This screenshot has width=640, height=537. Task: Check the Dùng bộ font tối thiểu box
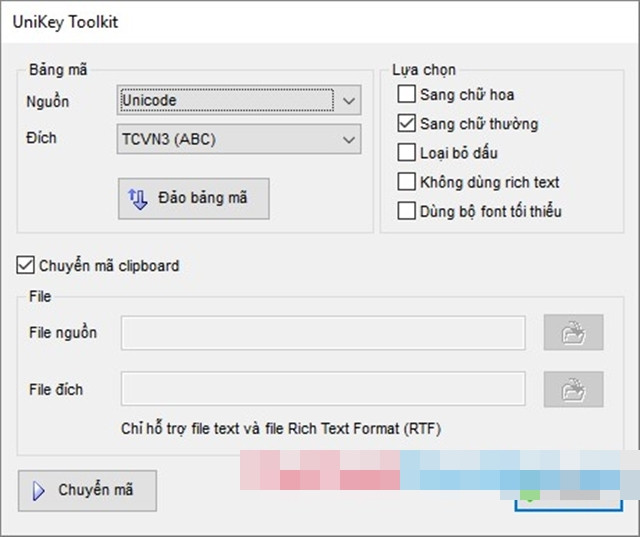pos(406,211)
